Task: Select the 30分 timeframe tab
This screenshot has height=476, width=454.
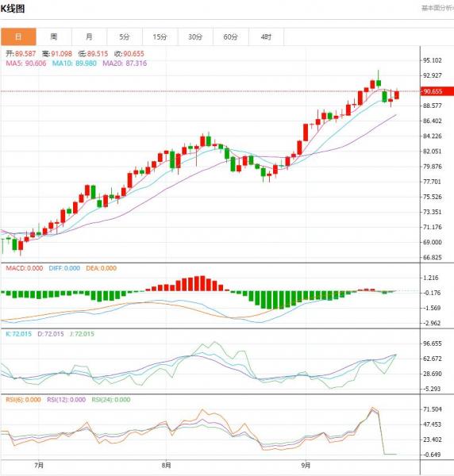Action: (195, 37)
